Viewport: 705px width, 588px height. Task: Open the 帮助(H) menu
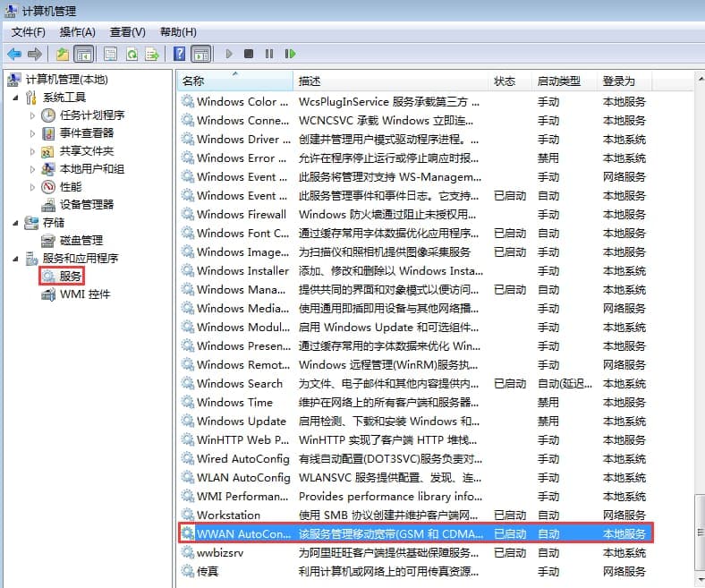pyautogui.click(x=178, y=32)
